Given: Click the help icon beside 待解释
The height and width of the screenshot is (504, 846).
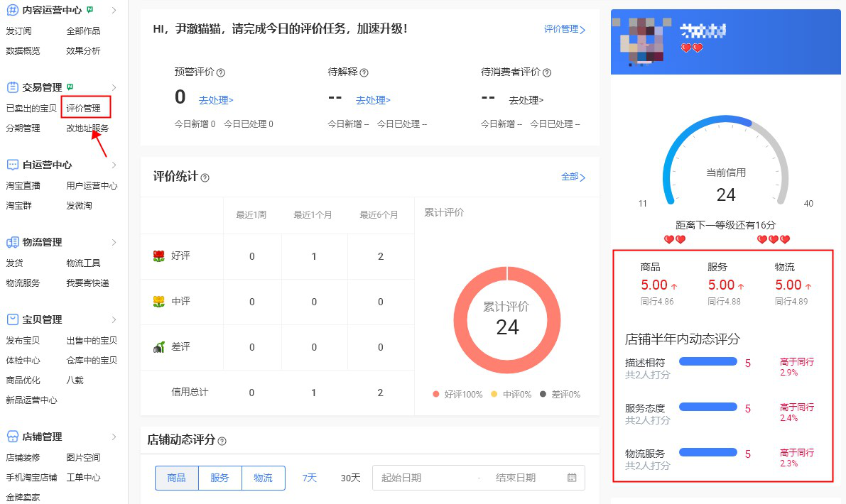Looking at the screenshot, I should coord(364,73).
